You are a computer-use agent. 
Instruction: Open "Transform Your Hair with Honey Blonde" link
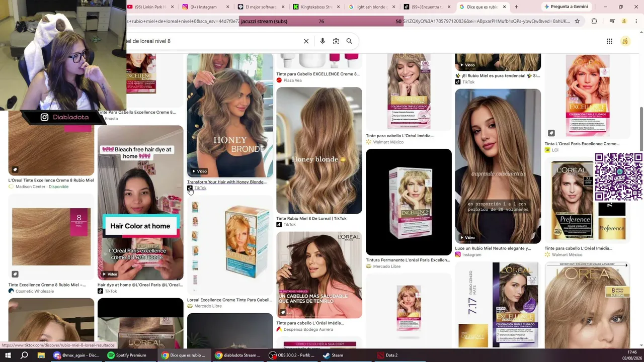(227, 182)
